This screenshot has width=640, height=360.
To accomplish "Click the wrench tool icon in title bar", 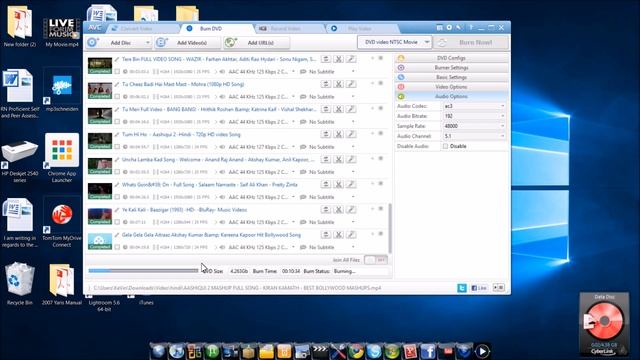I will [x=459, y=27].
